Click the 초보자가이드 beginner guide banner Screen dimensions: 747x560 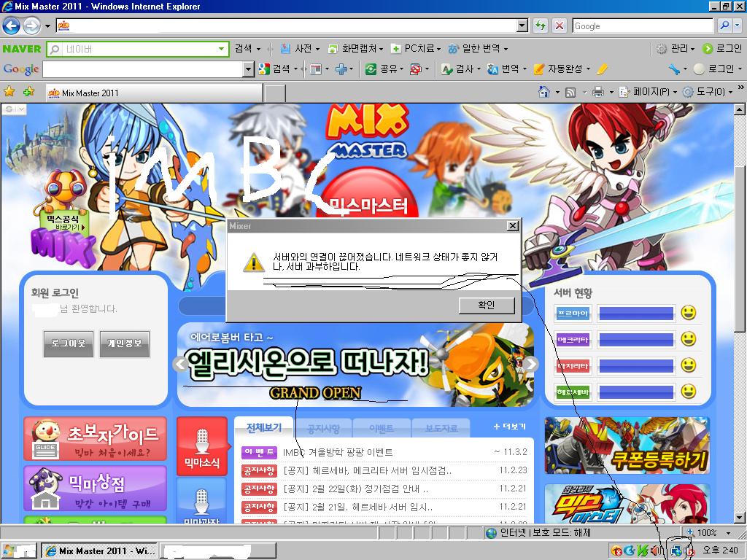point(96,439)
